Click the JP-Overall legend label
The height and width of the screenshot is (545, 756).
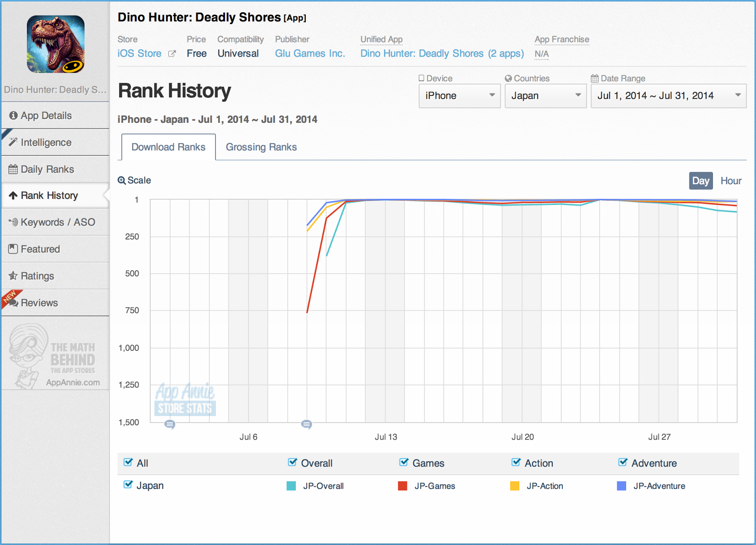tap(323, 486)
